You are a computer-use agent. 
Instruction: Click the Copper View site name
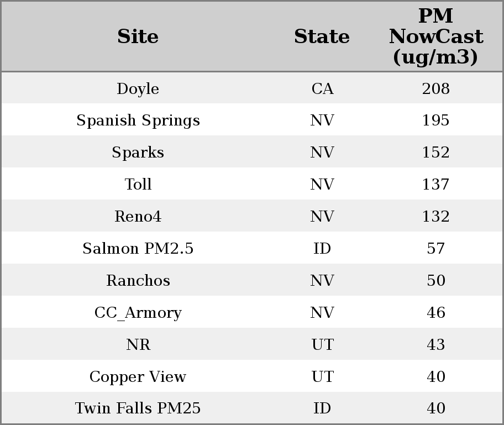coord(138,377)
